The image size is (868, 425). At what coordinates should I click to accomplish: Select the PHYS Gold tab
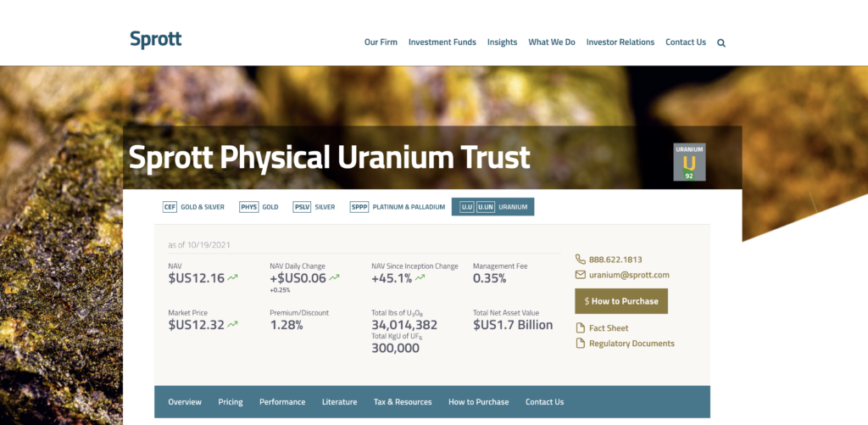click(259, 207)
